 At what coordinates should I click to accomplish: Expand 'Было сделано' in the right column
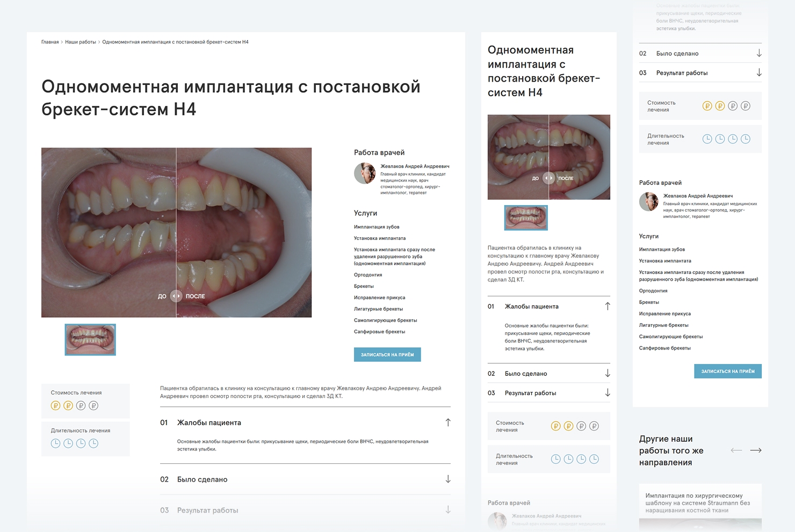pyautogui.click(x=700, y=54)
